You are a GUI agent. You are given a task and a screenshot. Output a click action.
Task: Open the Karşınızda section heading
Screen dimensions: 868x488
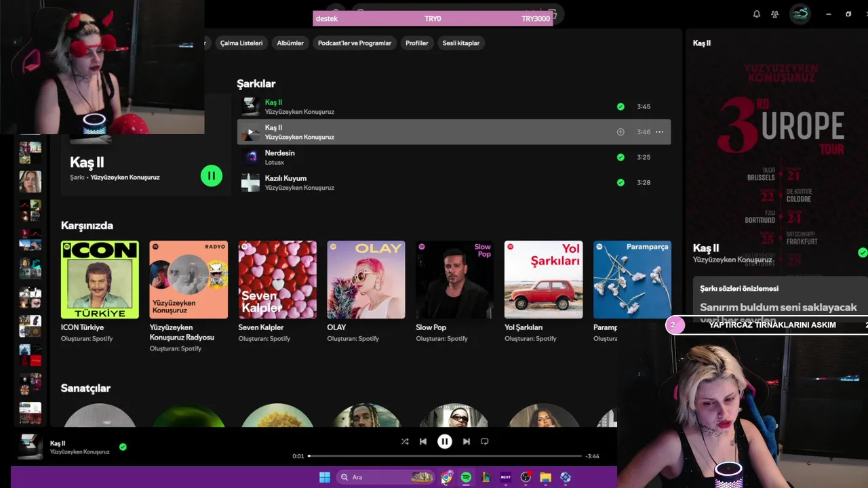(x=87, y=226)
